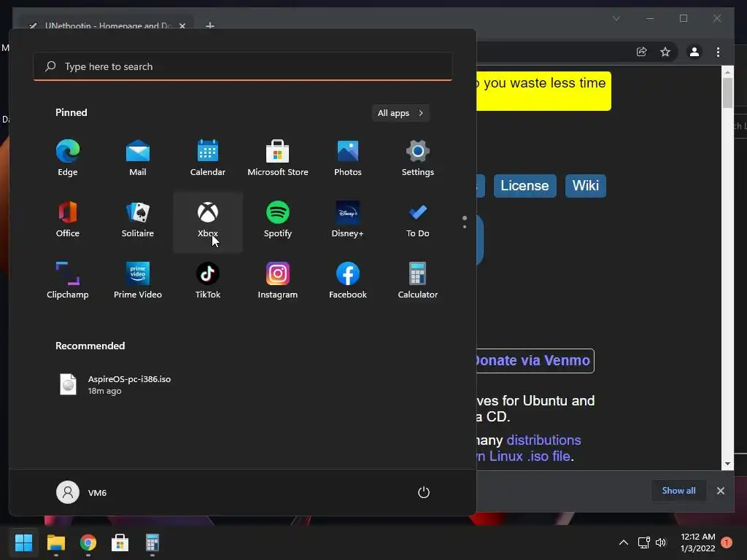This screenshot has width=747, height=560.
Task: Close the UNetbootin tab
Action: coord(182,26)
